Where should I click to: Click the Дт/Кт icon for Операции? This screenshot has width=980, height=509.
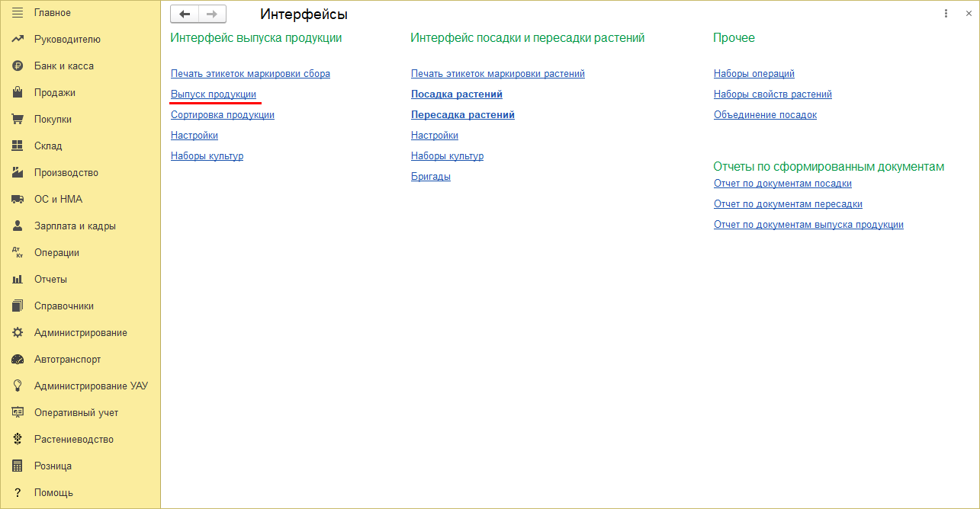point(18,253)
